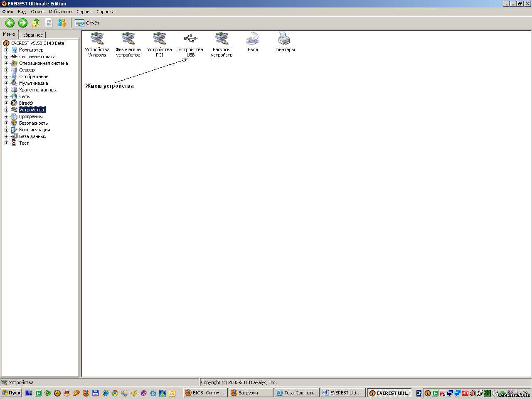This screenshot has width=532, height=399.
Task: Switch to Total Comman... taskbar window
Action: 297,393
